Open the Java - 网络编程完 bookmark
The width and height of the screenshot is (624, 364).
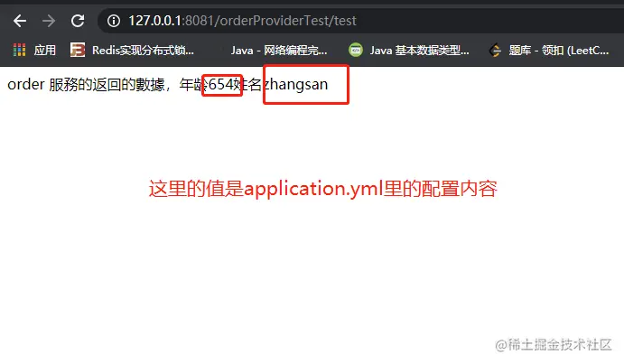tap(279, 51)
